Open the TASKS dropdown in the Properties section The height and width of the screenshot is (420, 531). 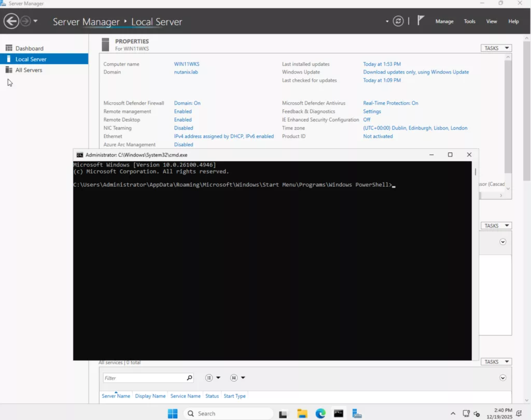pos(496,48)
